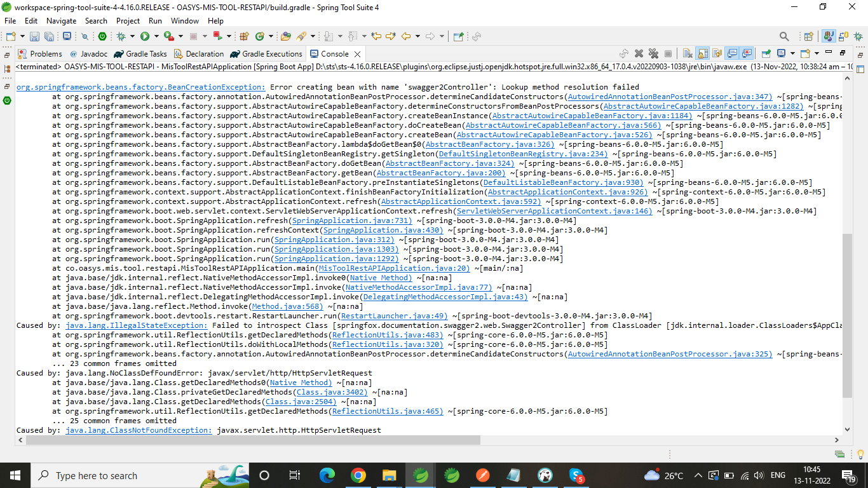Expand the Run button dropdown arrow
The height and width of the screenshot is (488, 868).
pos(156,37)
